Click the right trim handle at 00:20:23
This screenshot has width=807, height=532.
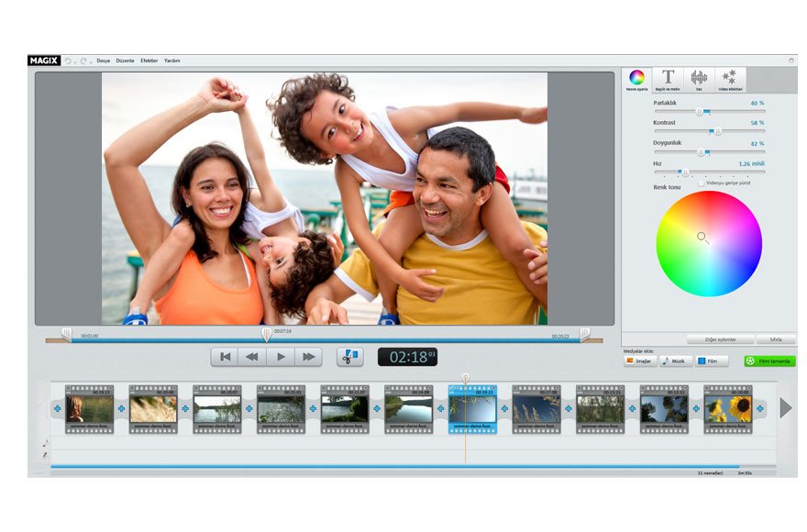[585, 335]
